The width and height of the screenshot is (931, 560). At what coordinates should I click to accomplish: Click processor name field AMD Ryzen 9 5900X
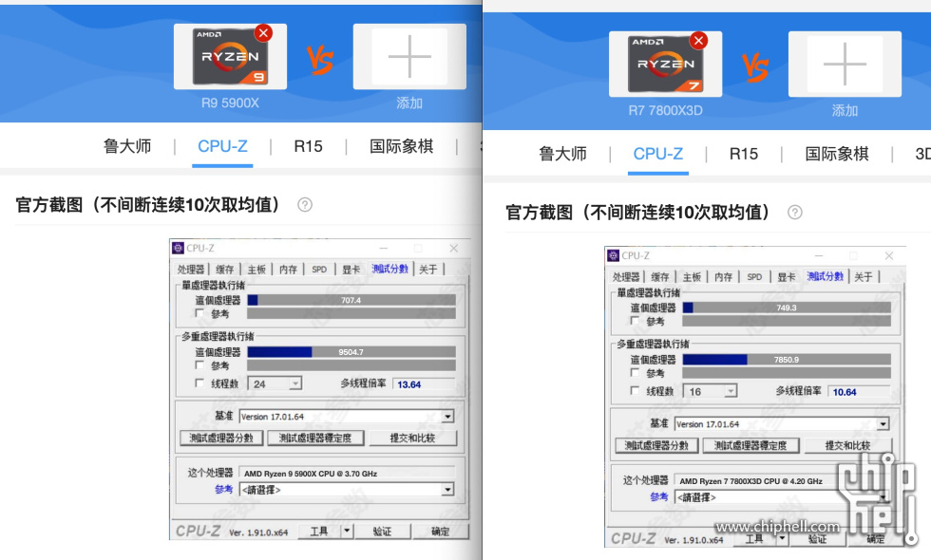pos(347,474)
